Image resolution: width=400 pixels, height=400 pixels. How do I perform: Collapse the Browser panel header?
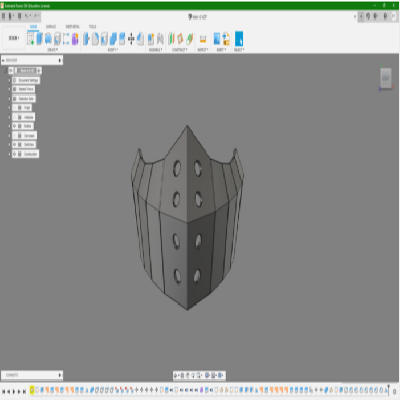click(x=3, y=60)
